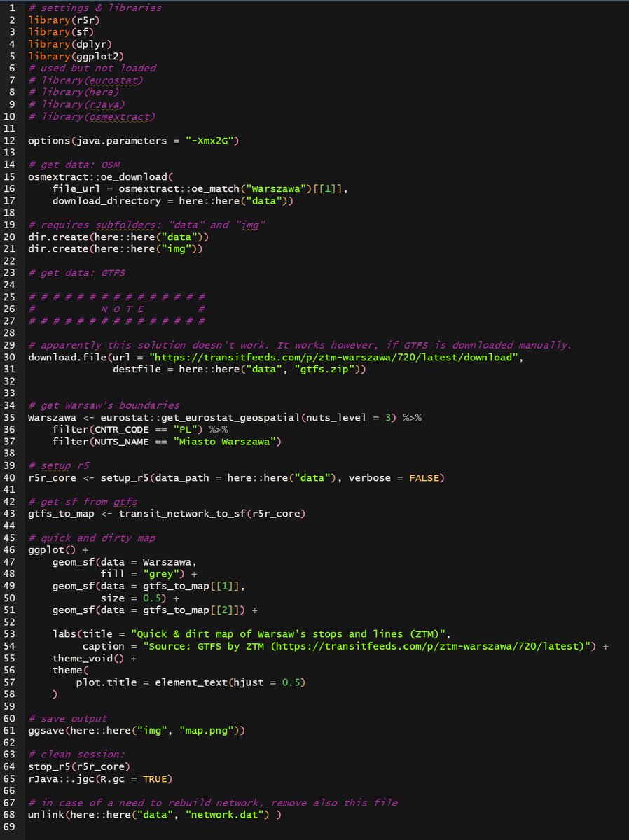Click filter(CNTR_CODE == "PL") line
The height and width of the screenshot is (840, 629).
point(128,430)
